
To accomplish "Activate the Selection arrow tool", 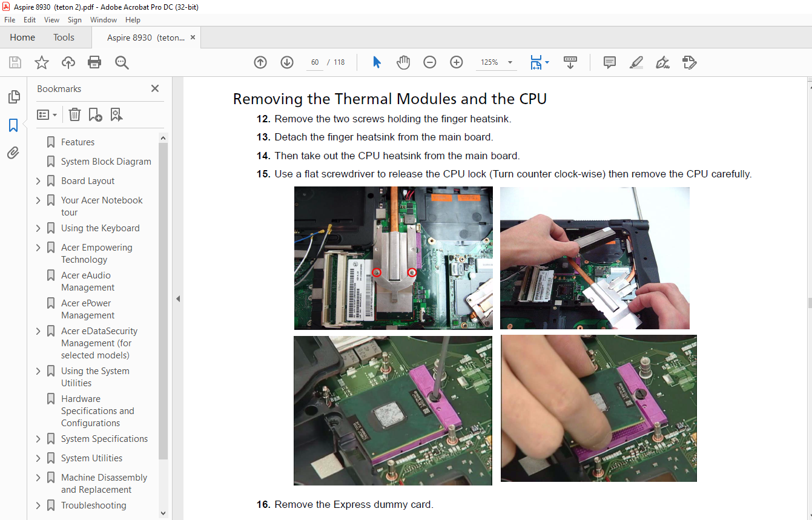I will tap(377, 62).
